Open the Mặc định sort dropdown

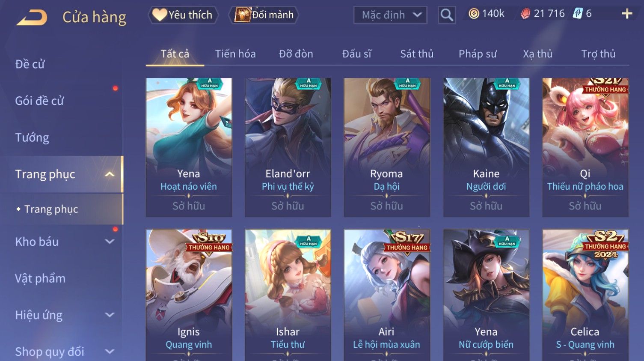tap(390, 15)
